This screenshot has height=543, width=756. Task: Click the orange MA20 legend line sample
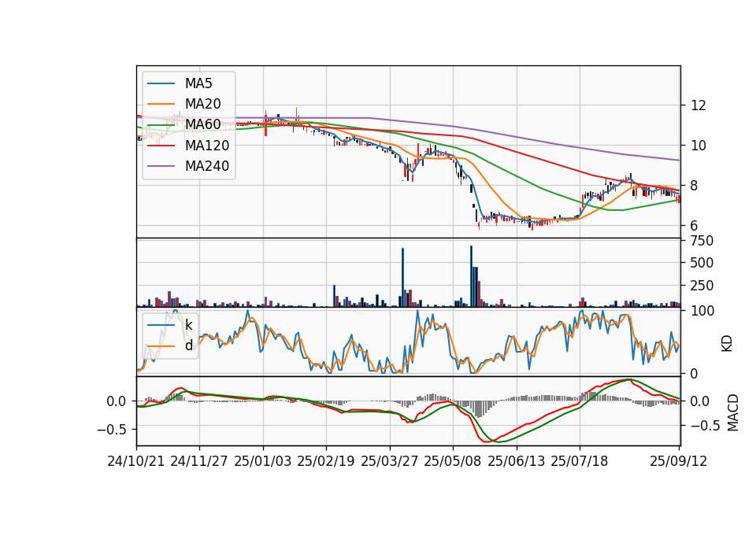161,104
